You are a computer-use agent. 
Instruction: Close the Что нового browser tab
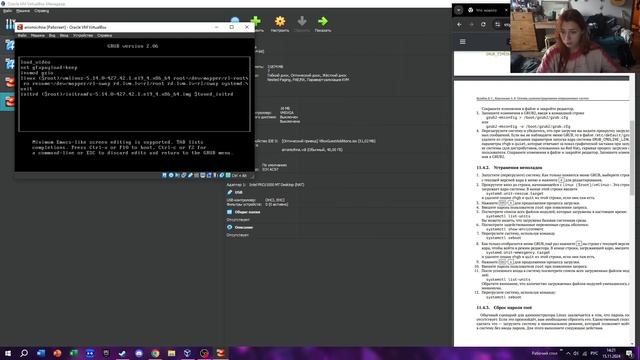[x=507, y=10]
